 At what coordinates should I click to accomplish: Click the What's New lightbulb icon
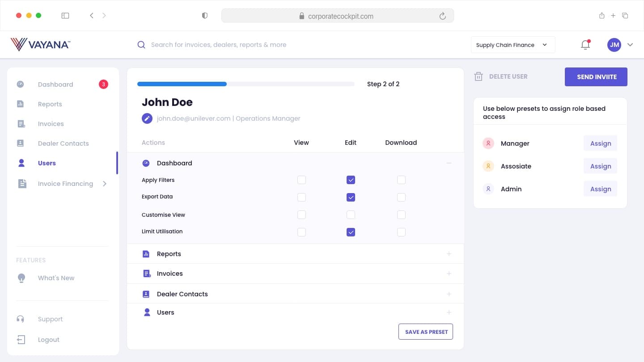[x=21, y=278]
